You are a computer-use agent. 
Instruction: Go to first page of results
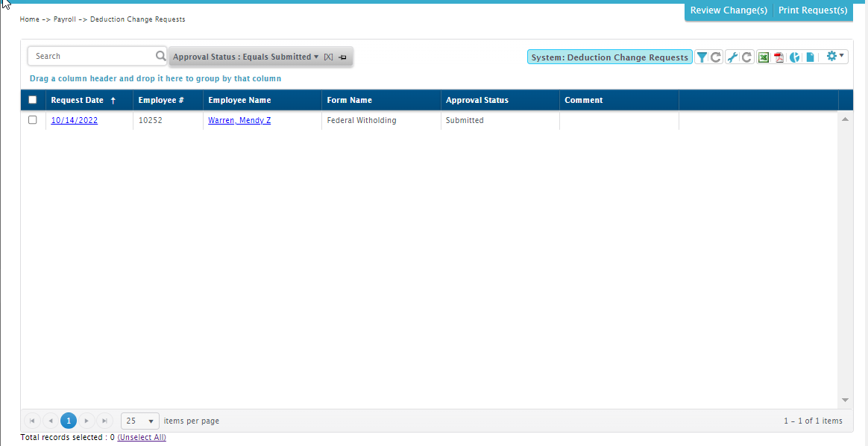pos(32,421)
